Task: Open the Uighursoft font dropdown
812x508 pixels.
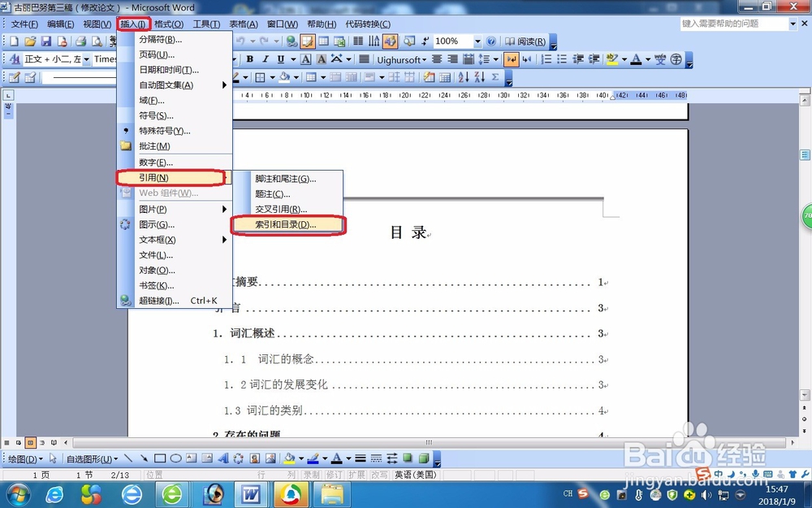Action: pyautogui.click(x=402, y=59)
